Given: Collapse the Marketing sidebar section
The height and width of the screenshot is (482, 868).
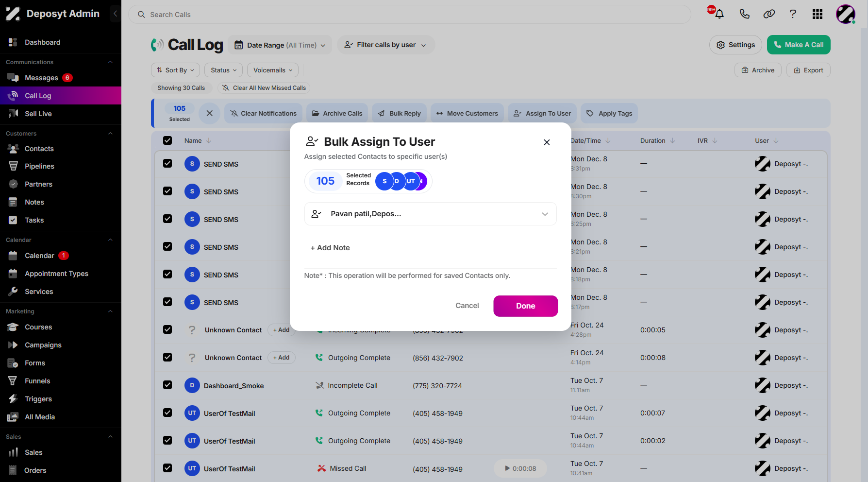Looking at the screenshot, I should 110,311.
